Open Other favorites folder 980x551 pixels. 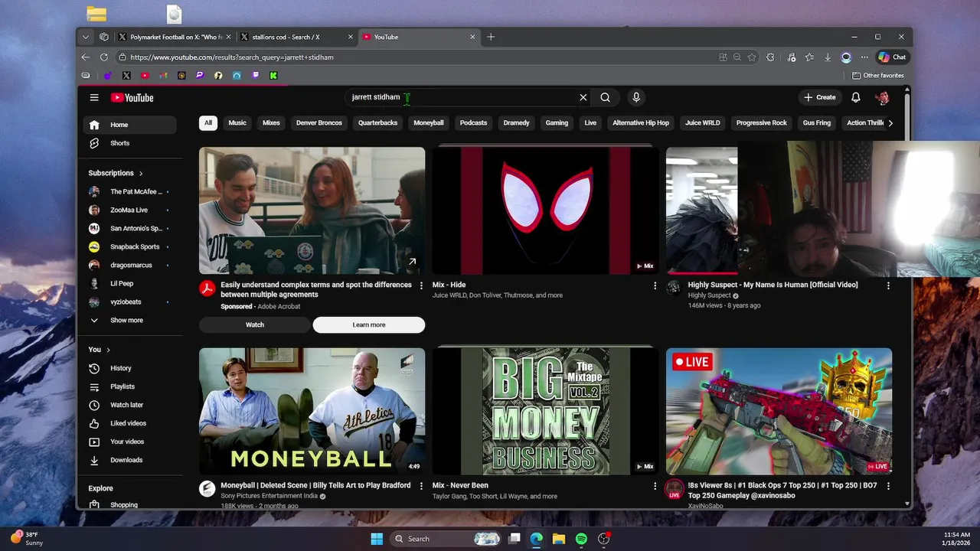pos(877,75)
